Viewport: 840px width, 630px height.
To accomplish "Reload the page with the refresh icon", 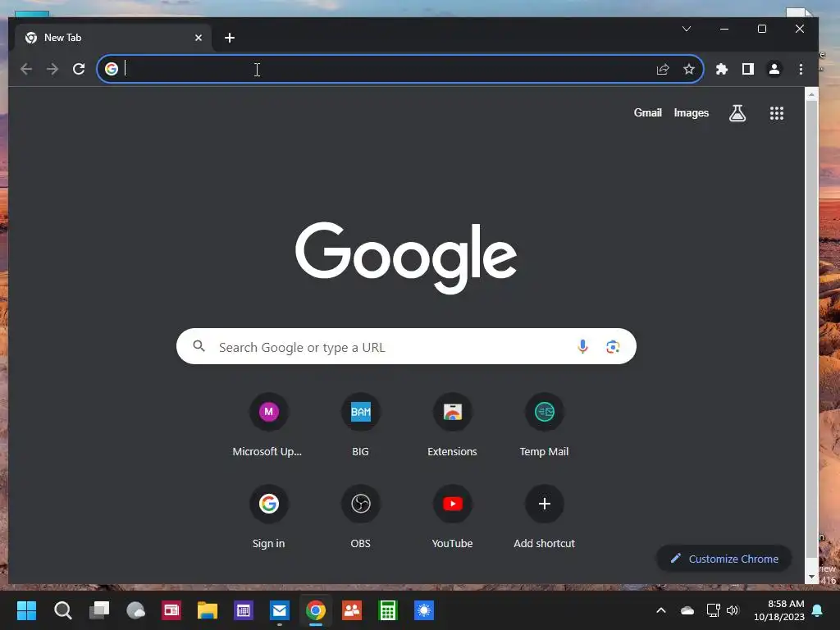I will tap(79, 69).
